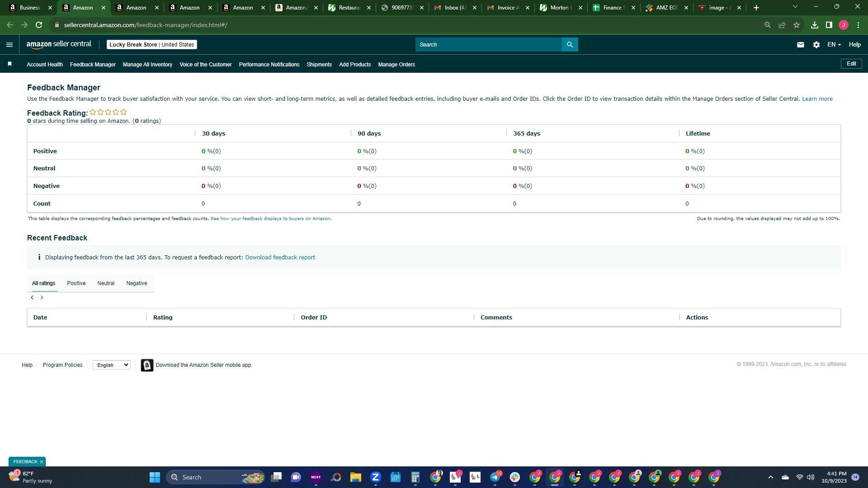868x488 pixels.
Task: Click Download the Amazon Seller mobile app link
Action: pos(203,365)
